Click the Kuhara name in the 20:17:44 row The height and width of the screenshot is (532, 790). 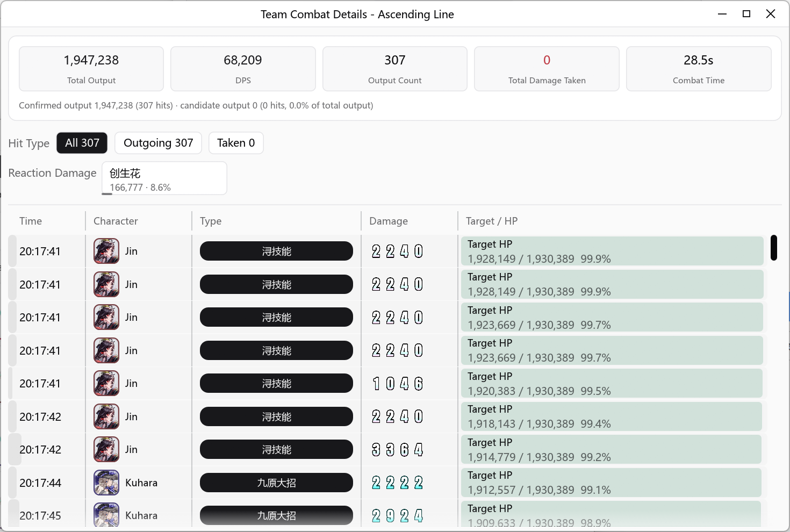point(141,483)
